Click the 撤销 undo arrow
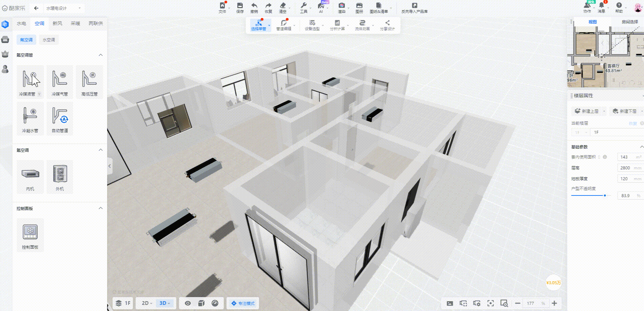 (x=254, y=7)
